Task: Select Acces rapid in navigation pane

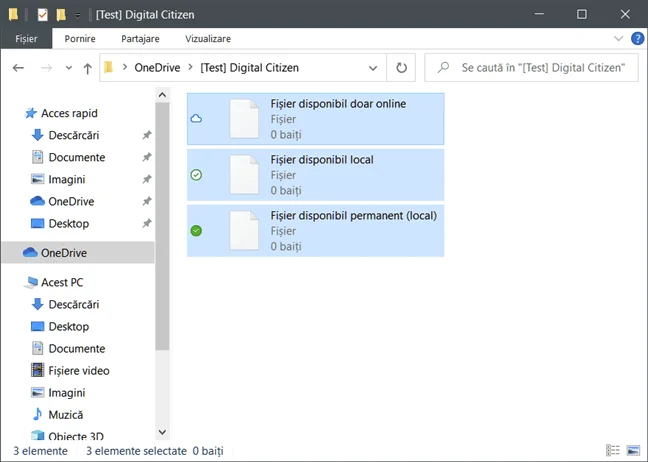Action: pyautogui.click(x=69, y=113)
